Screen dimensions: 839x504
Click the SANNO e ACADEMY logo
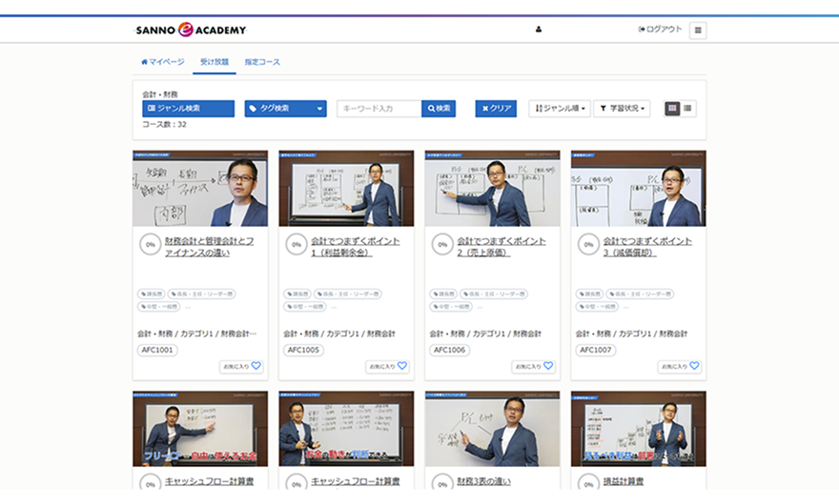[x=191, y=30]
